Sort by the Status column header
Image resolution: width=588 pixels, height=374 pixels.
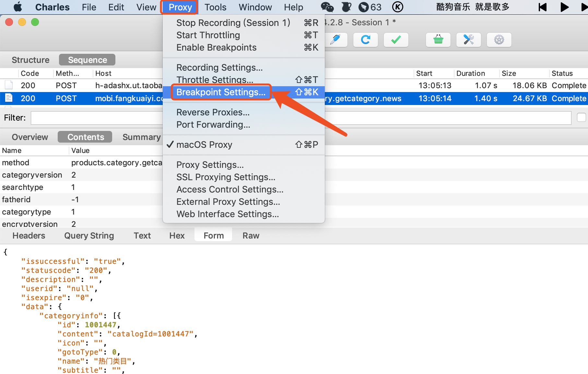tap(568, 73)
